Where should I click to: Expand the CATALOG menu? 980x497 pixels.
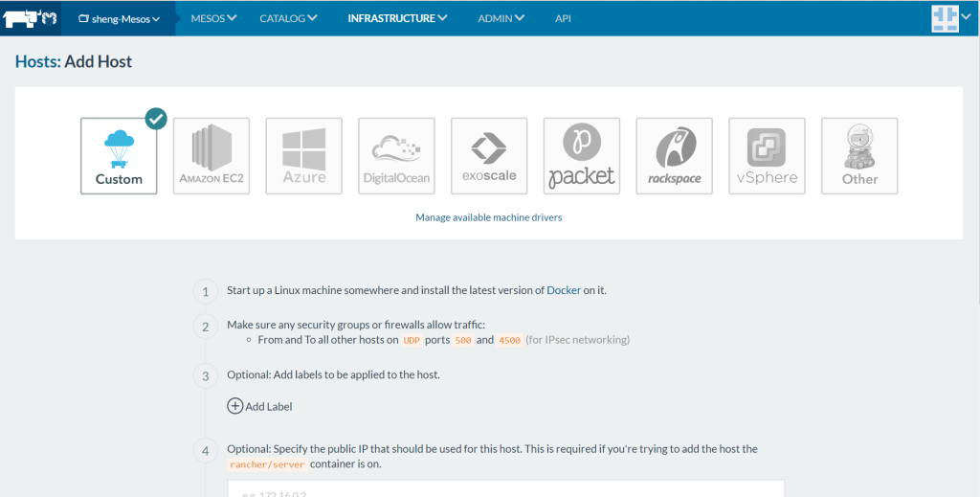point(288,18)
